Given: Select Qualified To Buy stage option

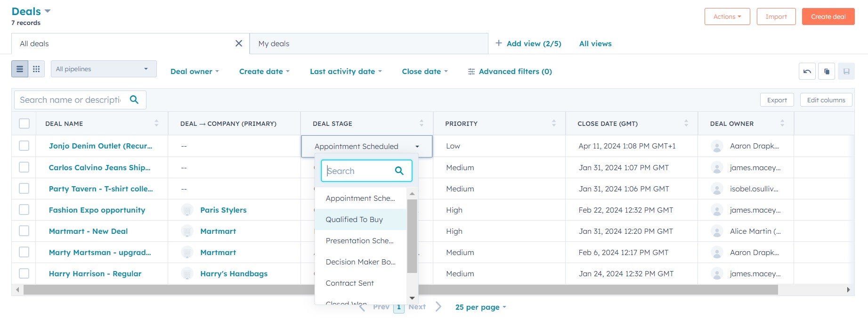Looking at the screenshot, I should [x=360, y=219].
